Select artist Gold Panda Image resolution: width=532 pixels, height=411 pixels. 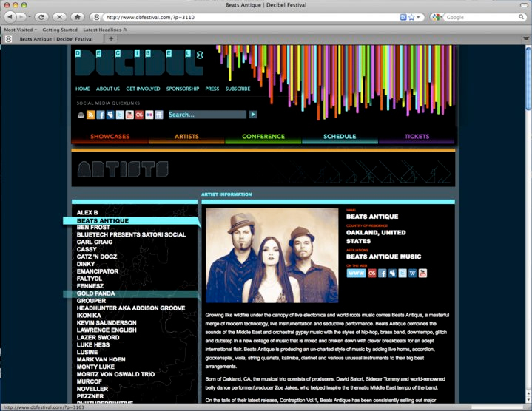click(x=95, y=293)
